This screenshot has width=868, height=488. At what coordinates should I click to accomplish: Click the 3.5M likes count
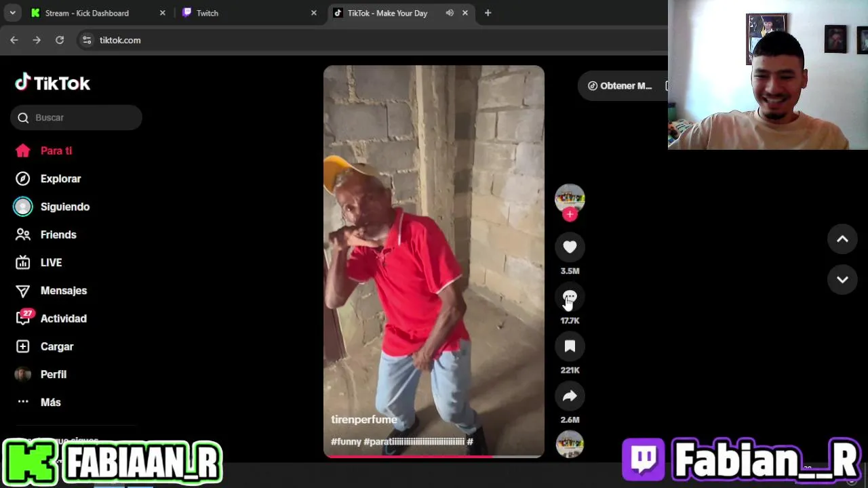[570, 271]
